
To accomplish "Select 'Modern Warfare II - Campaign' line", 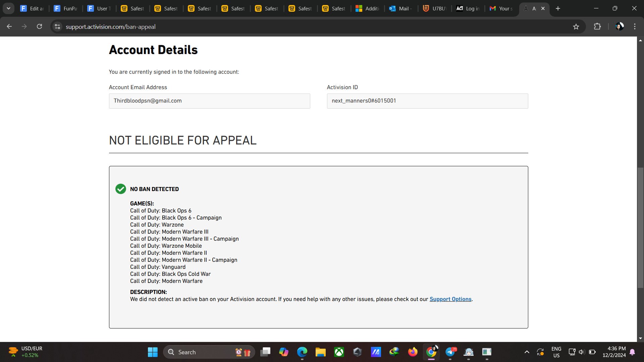I will point(183,260).
